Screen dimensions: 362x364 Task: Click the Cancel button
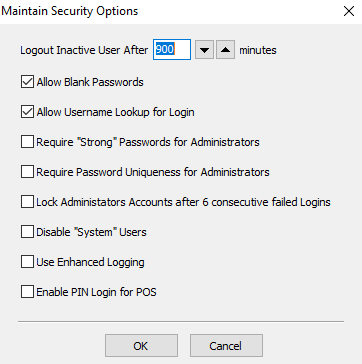(226, 346)
